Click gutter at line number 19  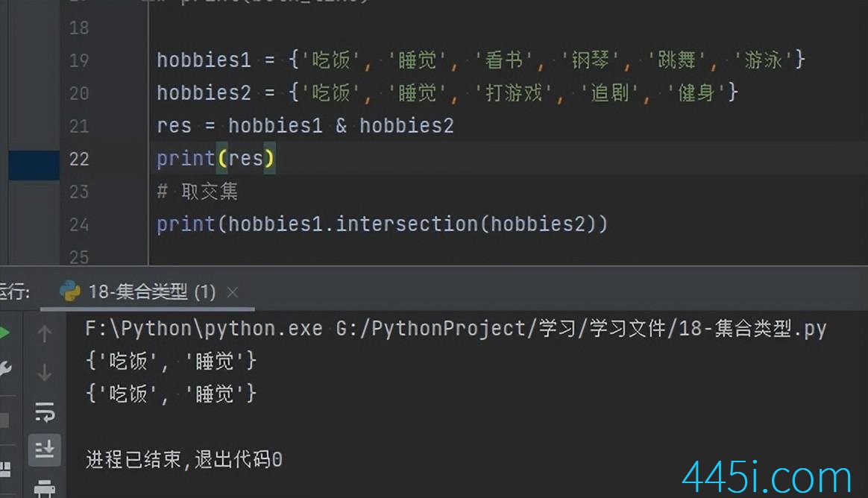(x=79, y=60)
